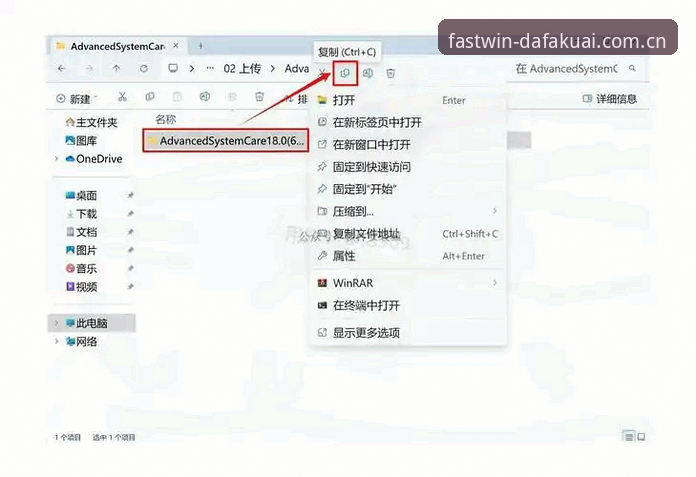
Task: Click chevron after the PC icon in address bar
Action: 192,69
